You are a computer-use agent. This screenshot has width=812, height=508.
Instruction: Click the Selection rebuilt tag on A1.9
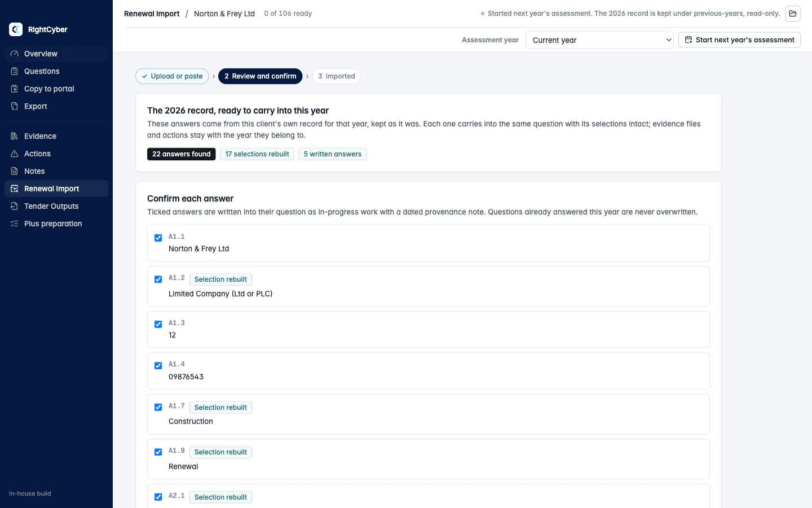[x=220, y=452]
